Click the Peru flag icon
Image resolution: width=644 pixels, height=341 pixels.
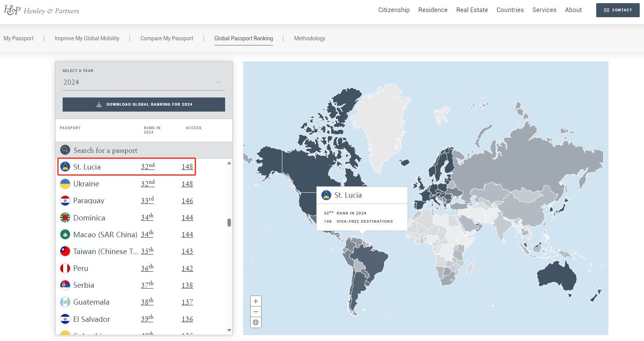(65, 268)
